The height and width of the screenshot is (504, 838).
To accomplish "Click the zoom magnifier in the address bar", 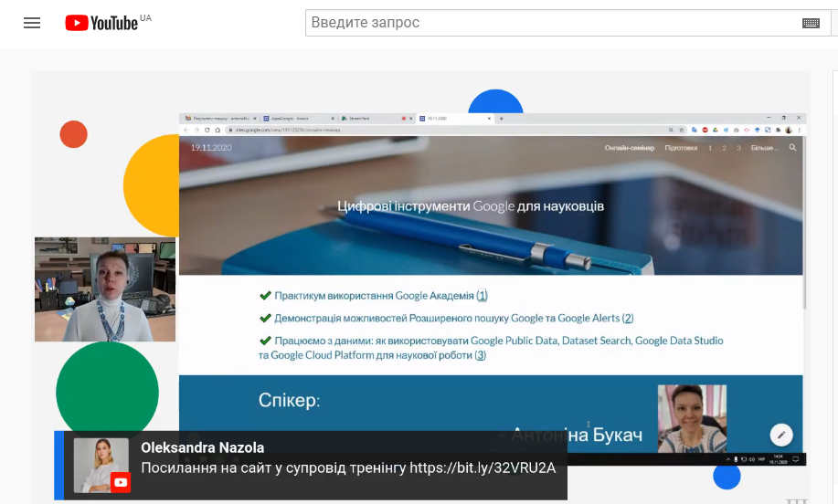I will click(x=671, y=130).
